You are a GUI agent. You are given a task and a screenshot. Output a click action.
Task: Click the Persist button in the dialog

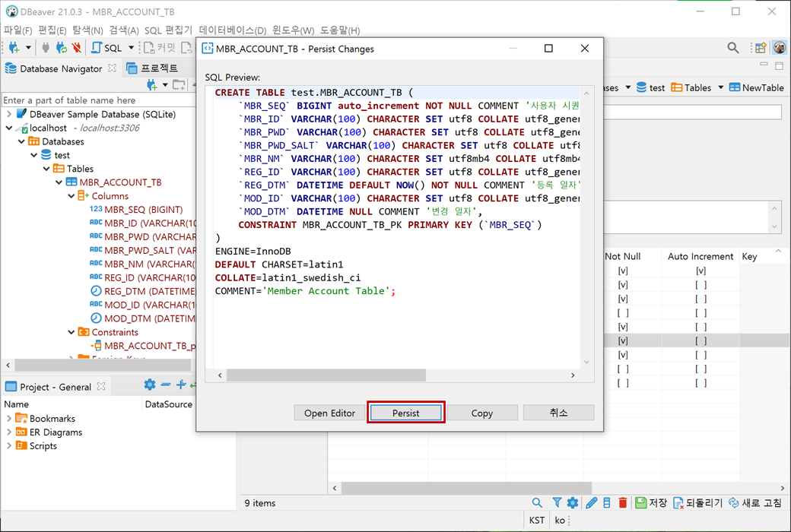pyautogui.click(x=405, y=413)
